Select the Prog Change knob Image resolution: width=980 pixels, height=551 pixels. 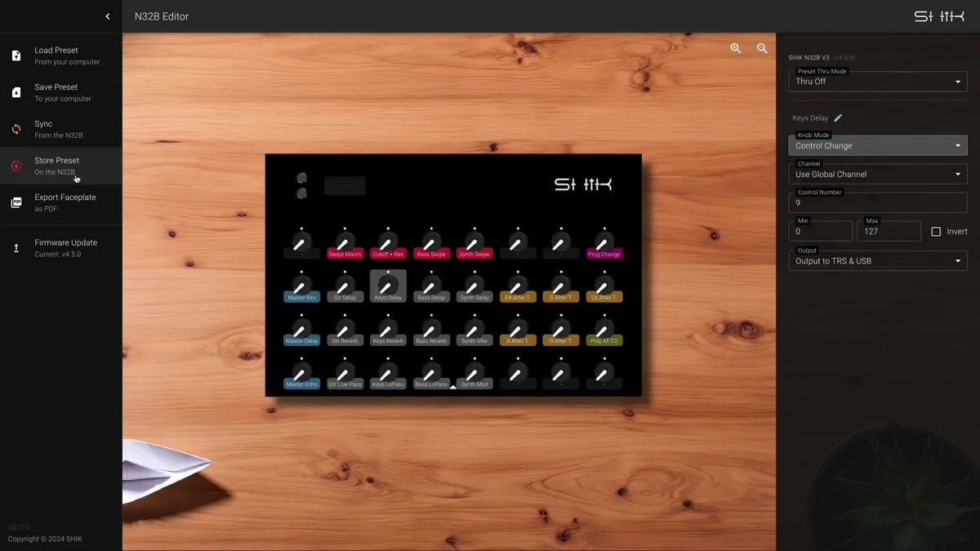604,243
